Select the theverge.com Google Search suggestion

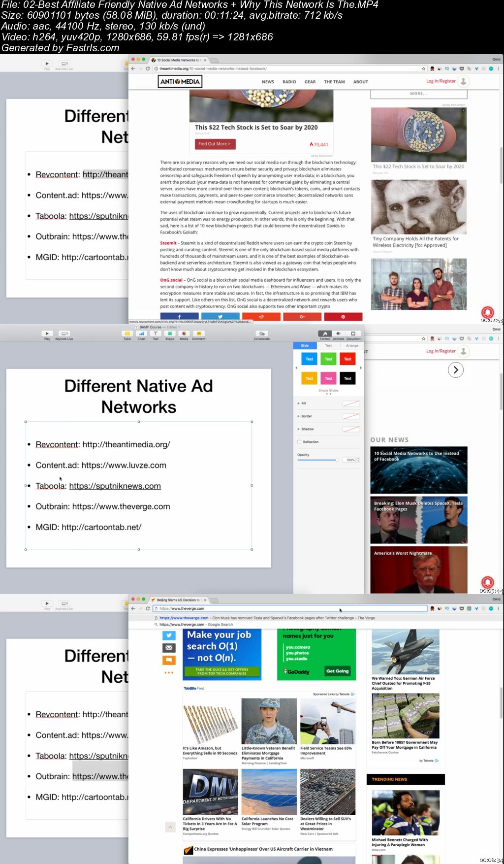(x=196, y=625)
